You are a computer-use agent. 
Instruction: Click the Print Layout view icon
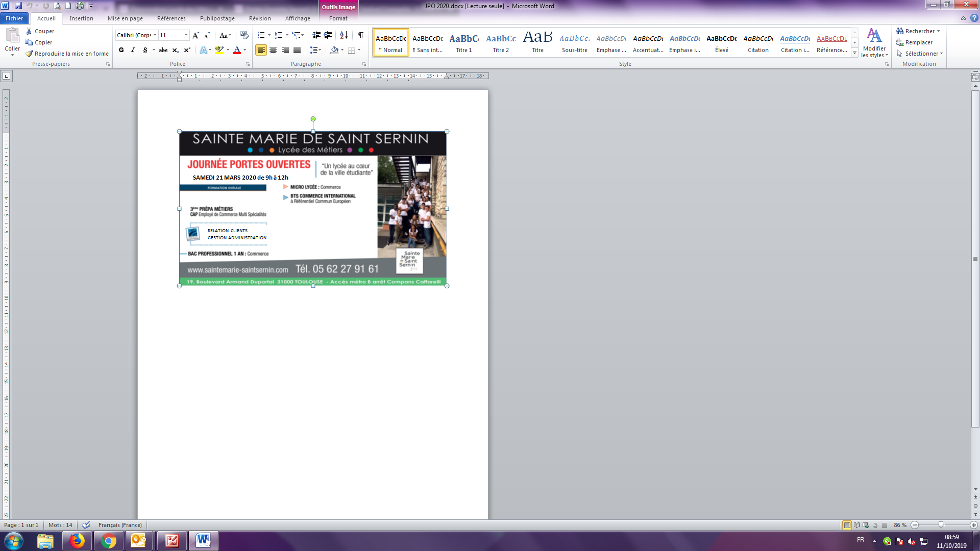point(847,525)
